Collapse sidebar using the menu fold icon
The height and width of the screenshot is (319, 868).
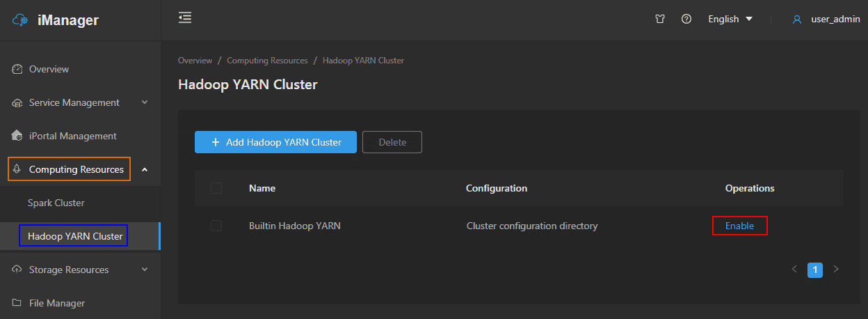(185, 18)
